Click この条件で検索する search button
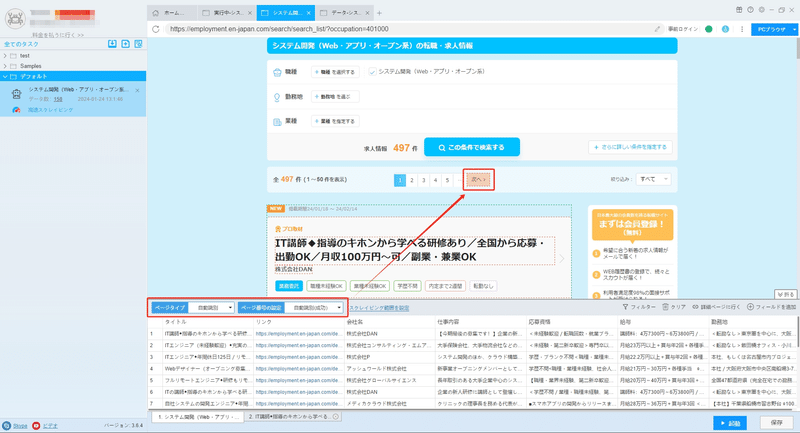The width and height of the screenshot is (800, 433). (472, 147)
